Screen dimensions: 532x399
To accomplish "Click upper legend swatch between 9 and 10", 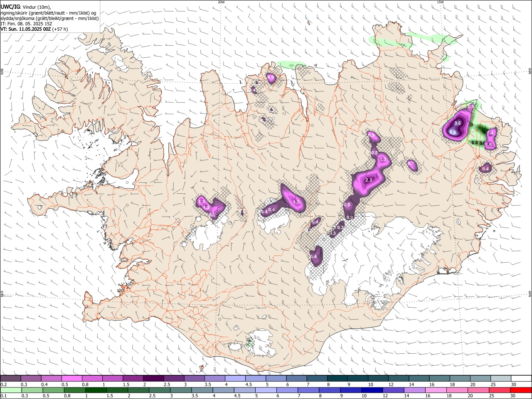I will (x=358, y=379).
